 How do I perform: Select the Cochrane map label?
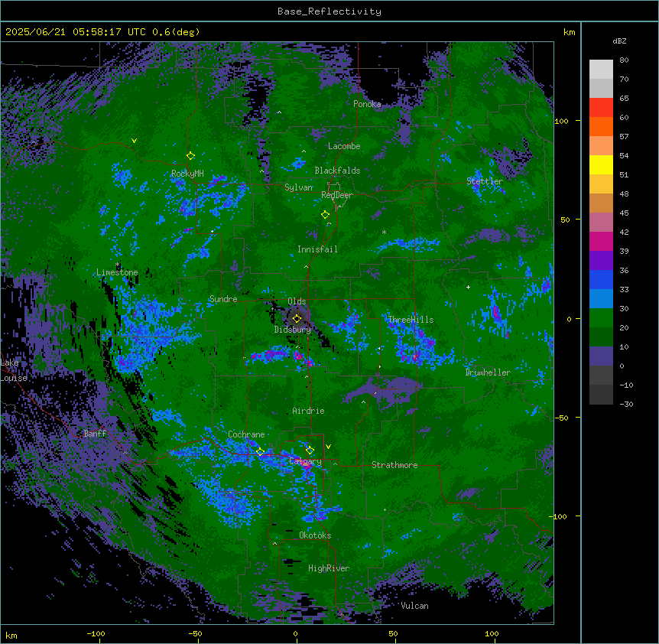coord(246,434)
